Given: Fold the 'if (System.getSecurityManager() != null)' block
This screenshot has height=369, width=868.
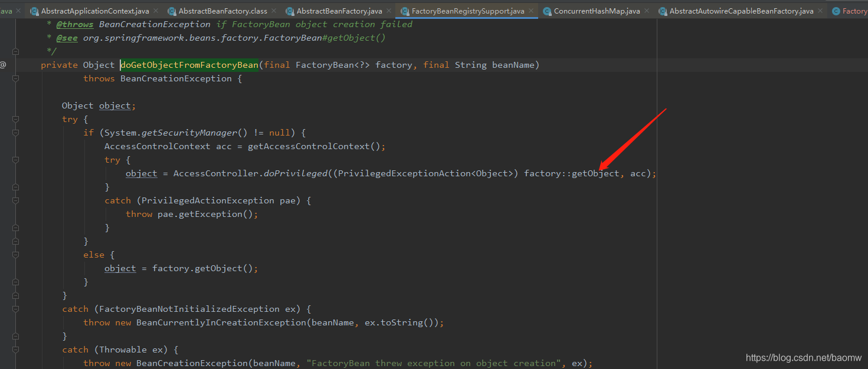Looking at the screenshot, I should point(15,133).
